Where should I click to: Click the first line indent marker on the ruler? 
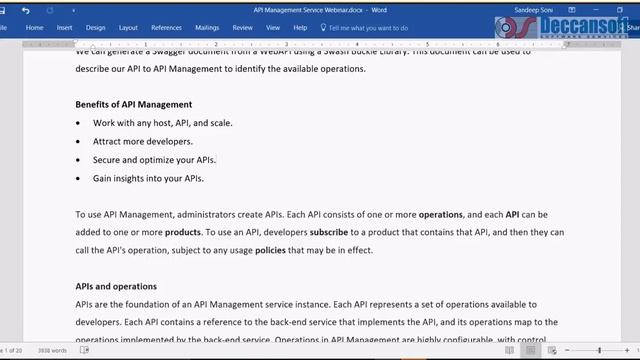(x=76, y=42)
